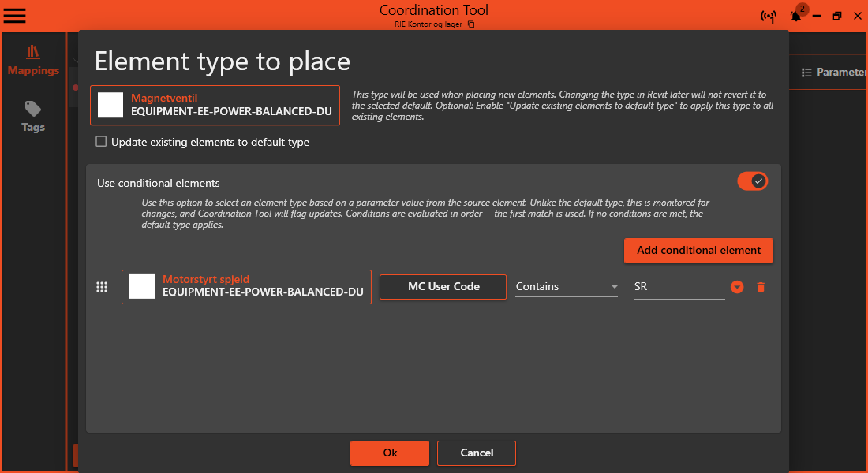Expand the conditional row with red chevron
868x473 pixels.
coord(737,287)
